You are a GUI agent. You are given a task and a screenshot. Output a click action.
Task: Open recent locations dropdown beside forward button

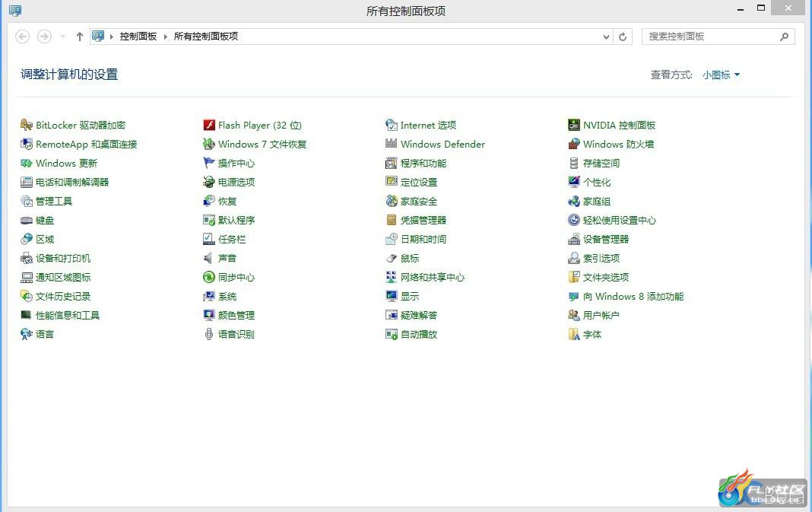(62, 37)
